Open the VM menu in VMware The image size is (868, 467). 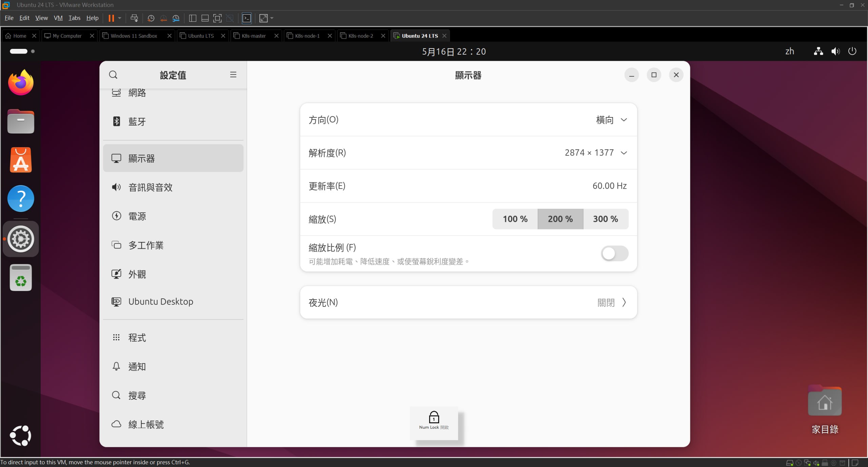[58, 18]
